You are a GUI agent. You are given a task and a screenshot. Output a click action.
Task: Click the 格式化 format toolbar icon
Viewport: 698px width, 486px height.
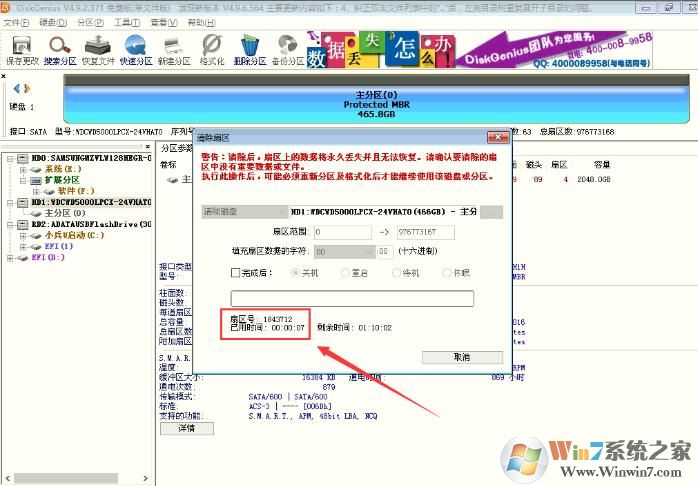[x=212, y=50]
